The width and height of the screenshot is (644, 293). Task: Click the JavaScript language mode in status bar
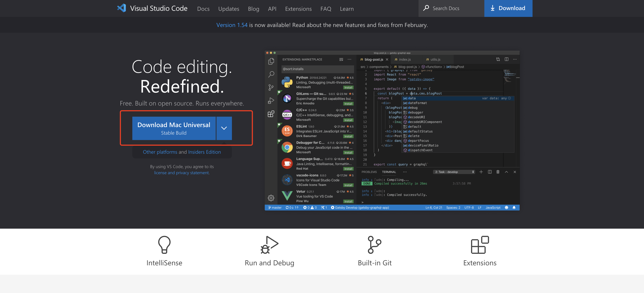click(493, 207)
